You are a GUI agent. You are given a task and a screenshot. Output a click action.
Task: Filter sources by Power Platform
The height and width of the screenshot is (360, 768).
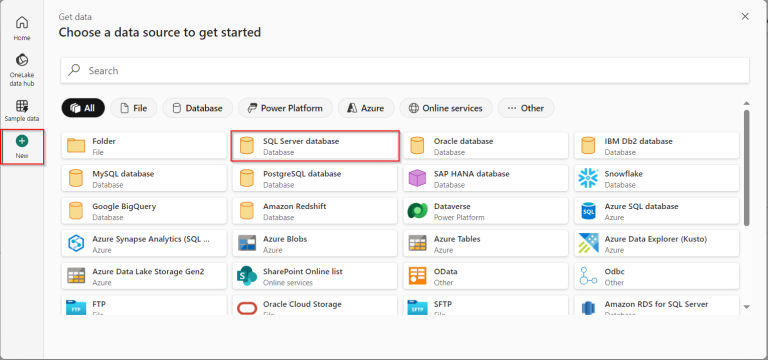click(285, 108)
